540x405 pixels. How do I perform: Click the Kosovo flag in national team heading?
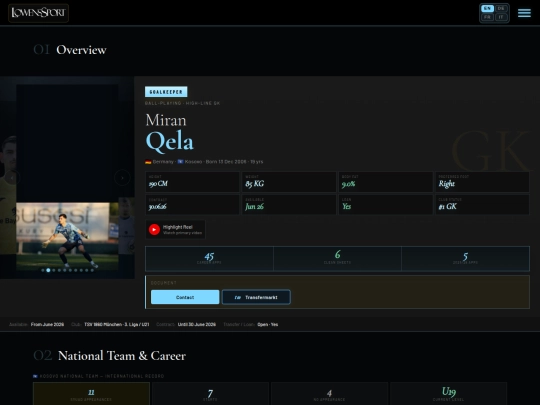coord(35,376)
